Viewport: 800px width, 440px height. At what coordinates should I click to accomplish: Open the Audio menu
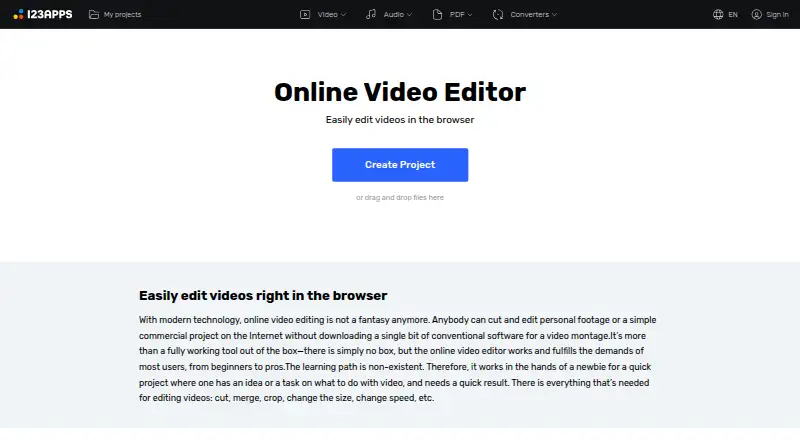pyautogui.click(x=393, y=14)
